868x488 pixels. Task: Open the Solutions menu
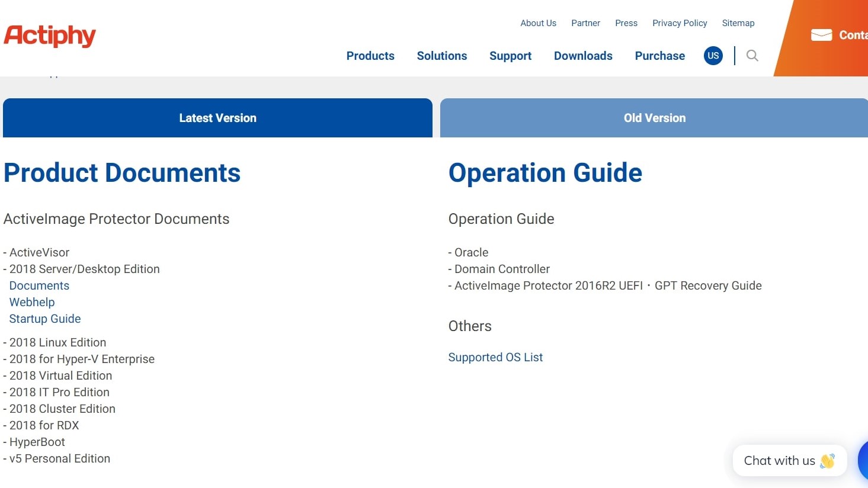442,56
